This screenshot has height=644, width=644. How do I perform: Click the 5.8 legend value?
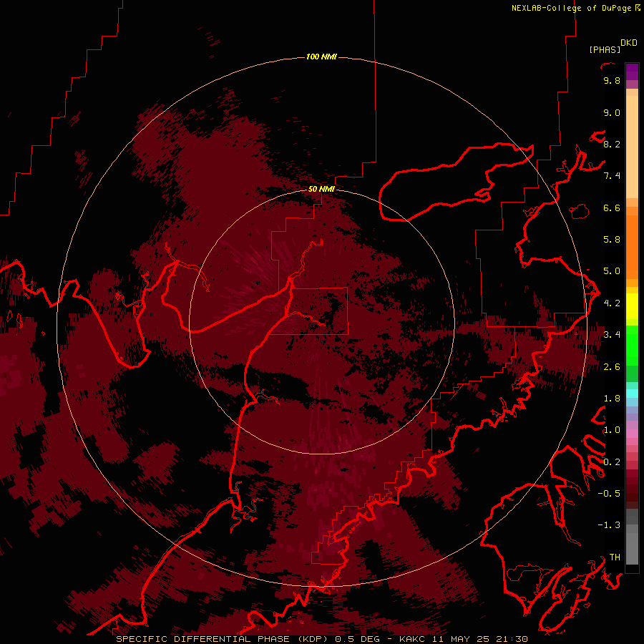click(x=612, y=240)
